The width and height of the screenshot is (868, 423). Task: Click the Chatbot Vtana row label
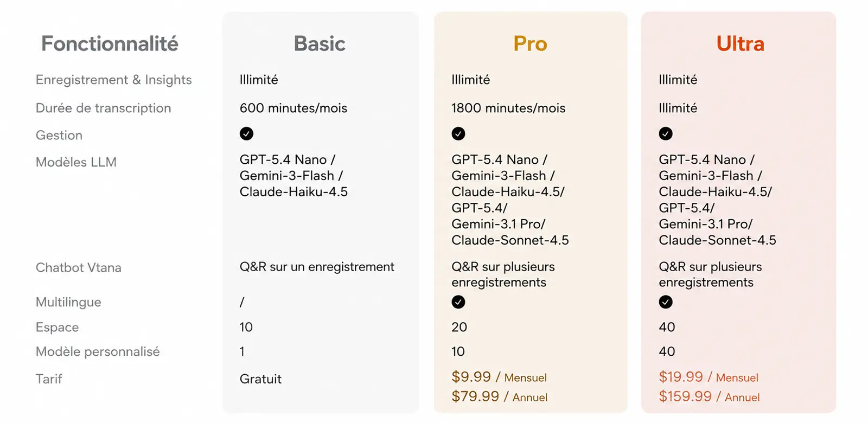coord(79,267)
